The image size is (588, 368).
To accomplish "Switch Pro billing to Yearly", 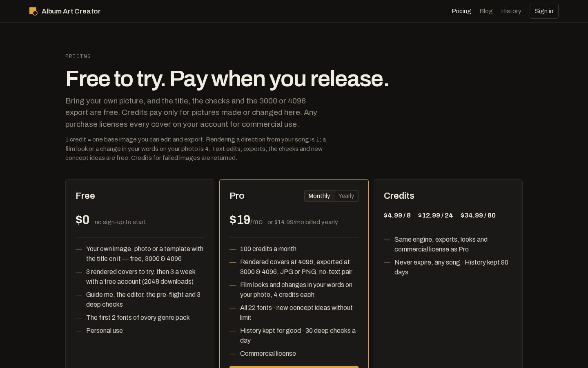I will [x=346, y=196].
